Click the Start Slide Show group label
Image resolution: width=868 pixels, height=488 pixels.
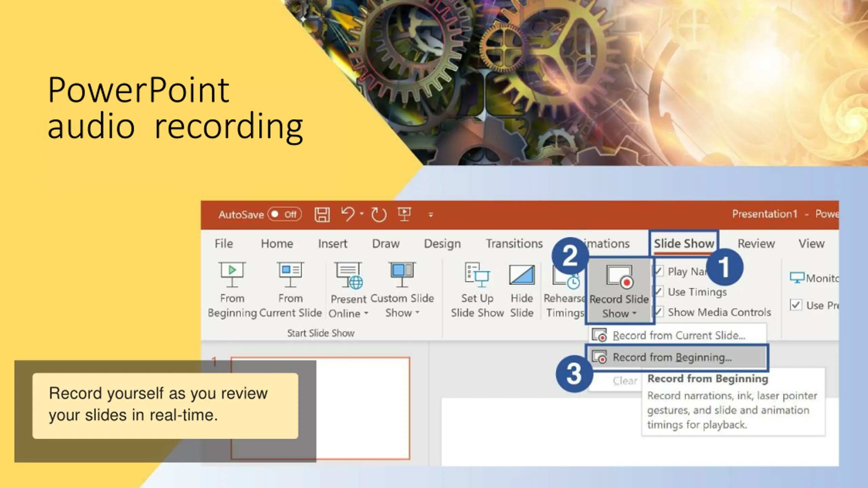321,333
